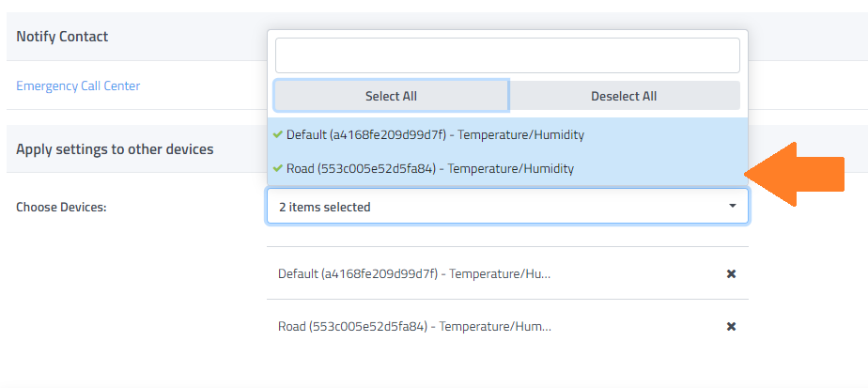This screenshot has height=388, width=868.
Task: Focus the search box above Select All
Action: [x=507, y=55]
